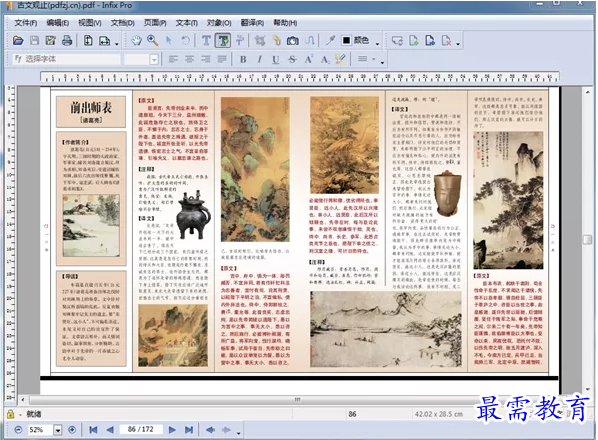Click the 86 / 172 page field
This screenshot has height=440, width=598.
pyautogui.click(x=140, y=429)
